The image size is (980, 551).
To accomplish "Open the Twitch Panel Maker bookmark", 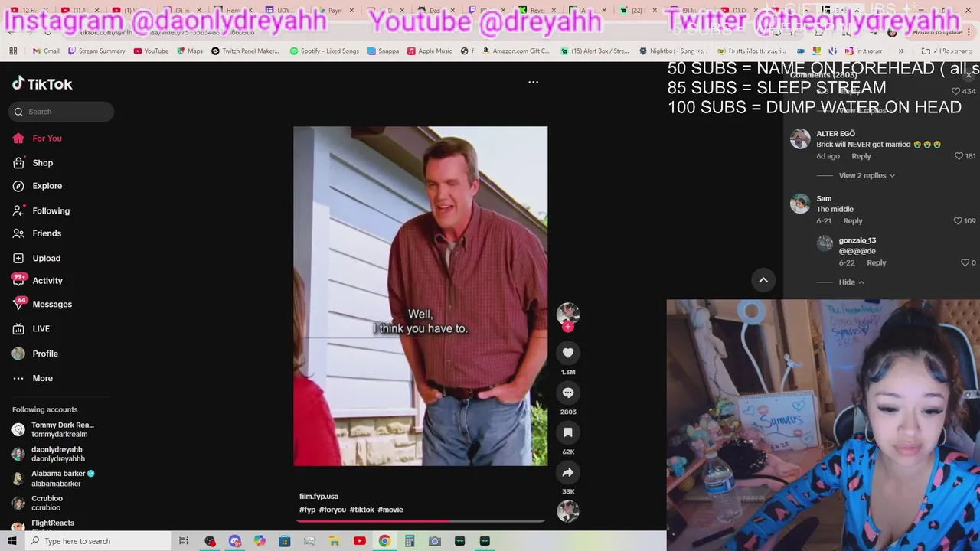I will point(245,51).
